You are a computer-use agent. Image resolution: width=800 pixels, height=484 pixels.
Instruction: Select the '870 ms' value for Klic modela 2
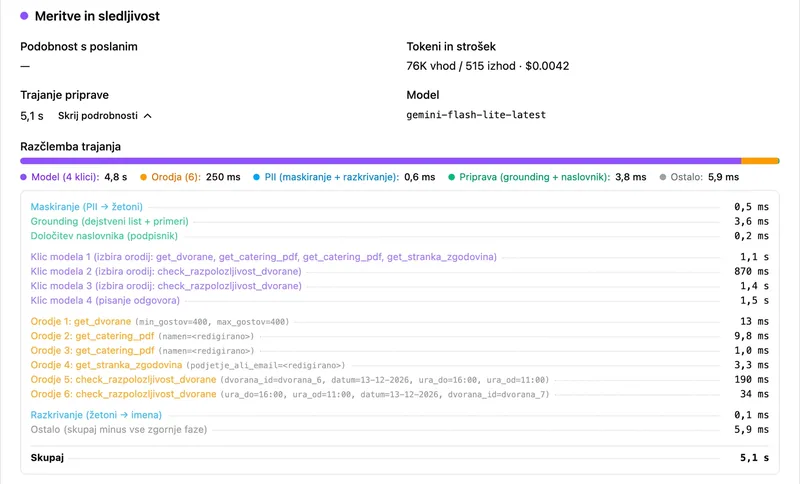tap(752, 271)
